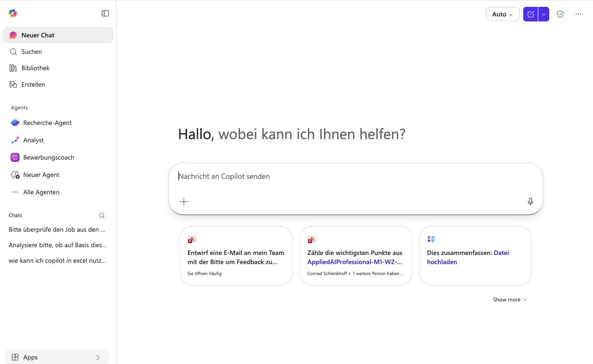Viewport: 593px width, 364px height.
Task: Expand the Apps menu chevron
Action: click(x=98, y=357)
